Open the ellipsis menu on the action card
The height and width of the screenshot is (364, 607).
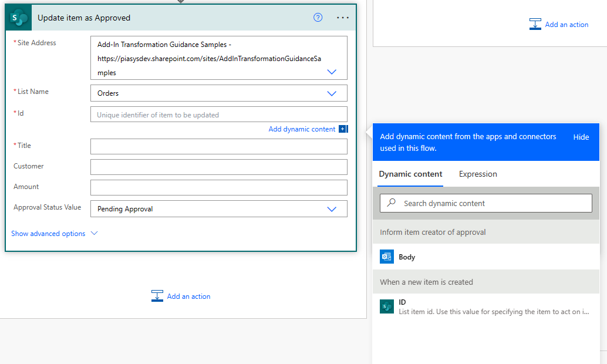343,18
